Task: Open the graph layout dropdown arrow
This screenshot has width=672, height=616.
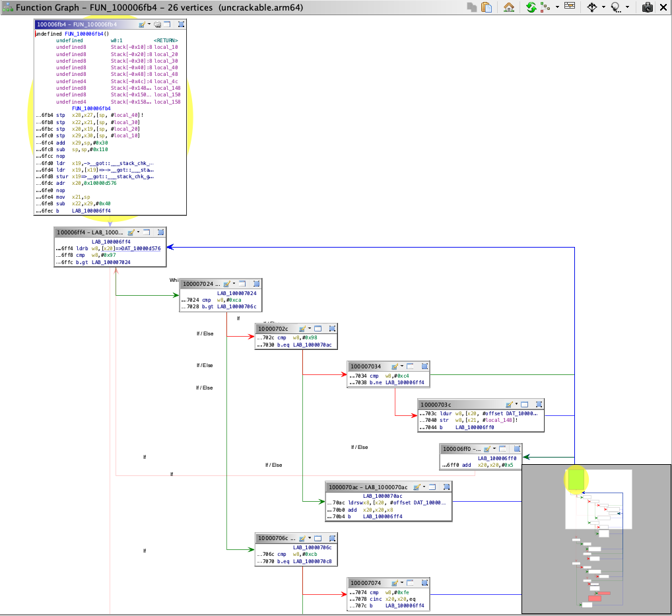Action: [558, 7]
